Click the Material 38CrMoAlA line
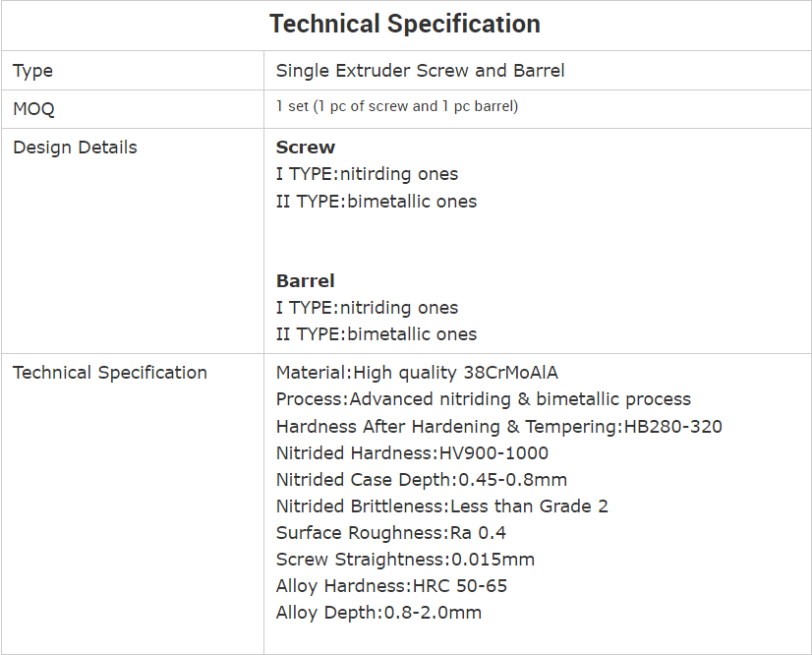This screenshot has height=655, width=812. [417, 373]
